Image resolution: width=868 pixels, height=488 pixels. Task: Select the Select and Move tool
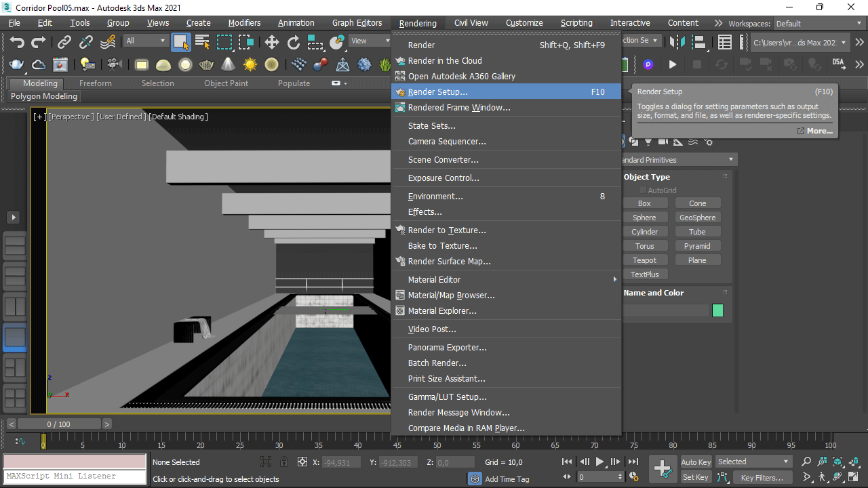[271, 42]
